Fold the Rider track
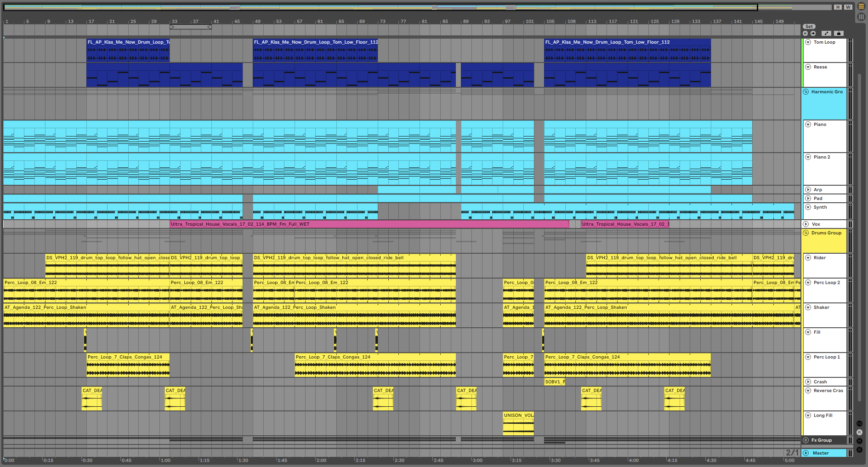868x467 pixels. [x=808, y=258]
